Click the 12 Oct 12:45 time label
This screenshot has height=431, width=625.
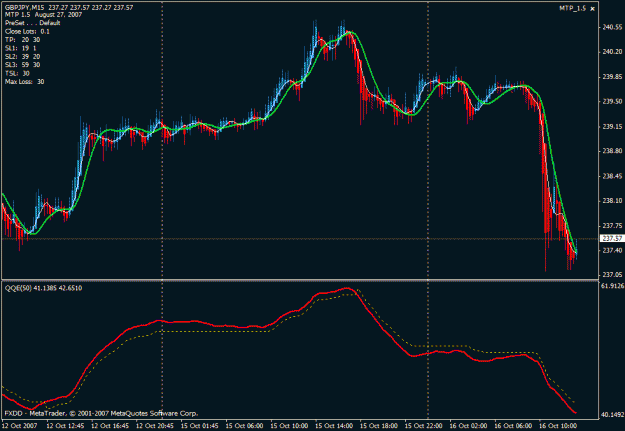tap(65, 426)
